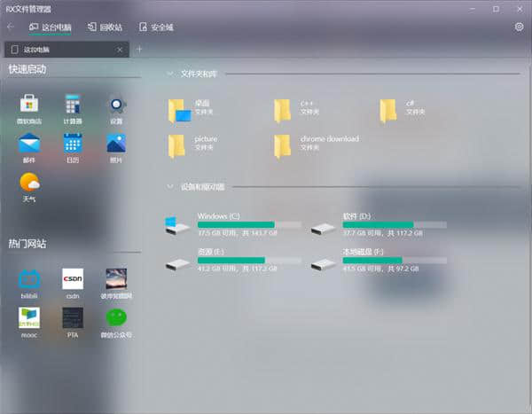Click the 本地磁盘 (F:) storage usage bar

point(395,261)
